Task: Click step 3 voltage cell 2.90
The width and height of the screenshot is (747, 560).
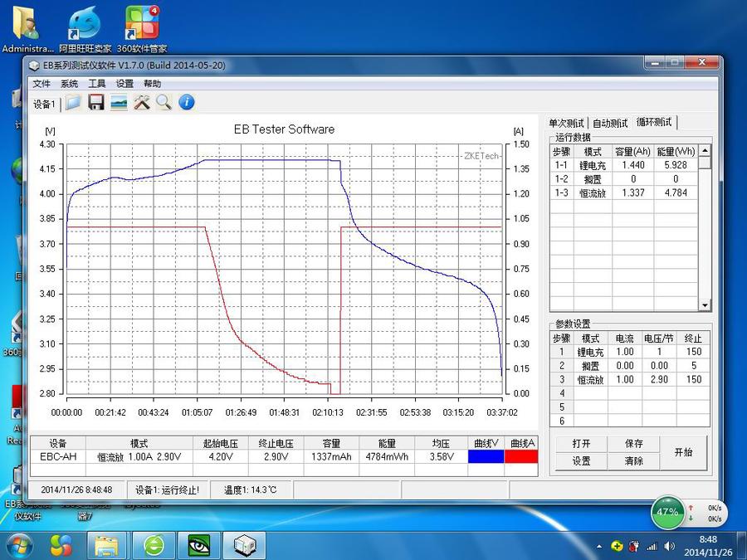Action: click(x=659, y=379)
